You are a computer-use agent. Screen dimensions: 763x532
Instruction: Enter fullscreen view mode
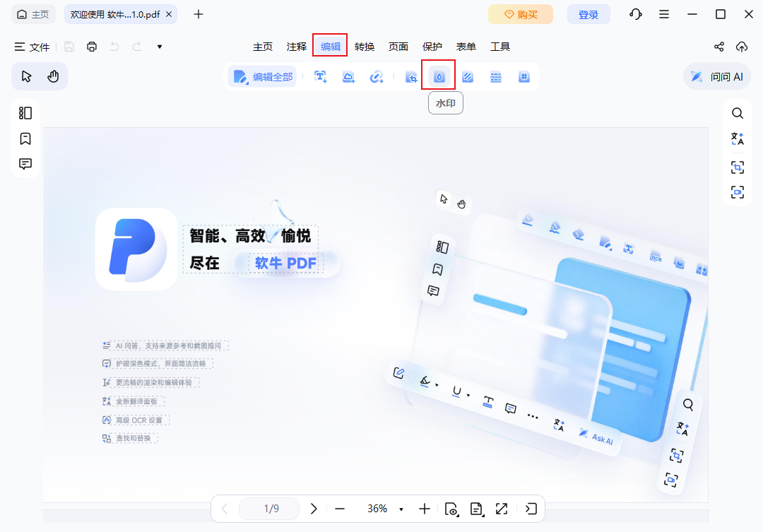[x=501, y=509]
